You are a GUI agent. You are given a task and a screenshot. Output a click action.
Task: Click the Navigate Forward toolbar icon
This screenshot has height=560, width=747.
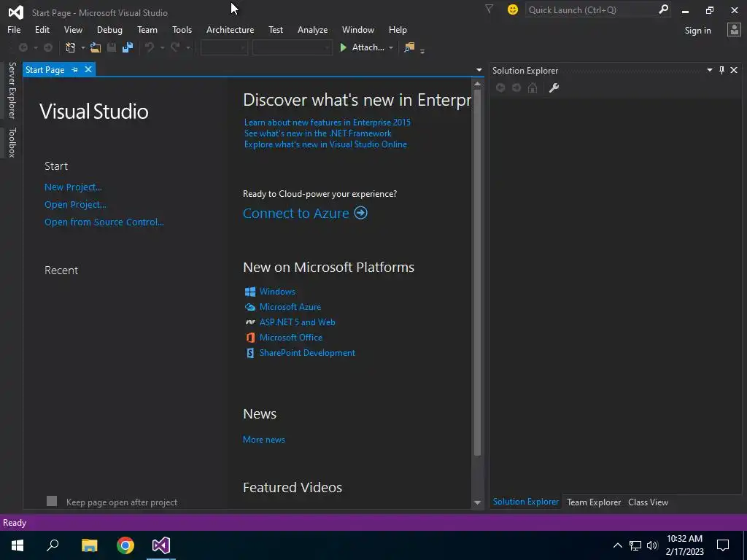click(x=48, y=47)
